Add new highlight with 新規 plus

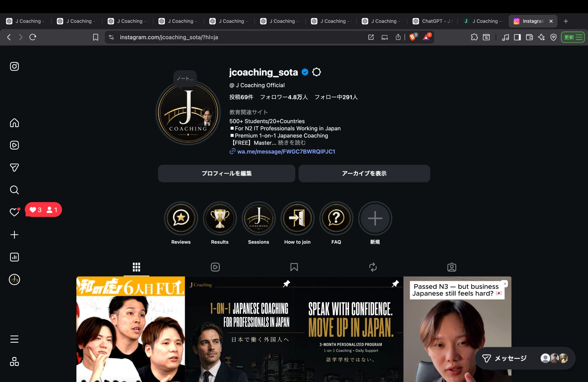[x=375, y=218]
